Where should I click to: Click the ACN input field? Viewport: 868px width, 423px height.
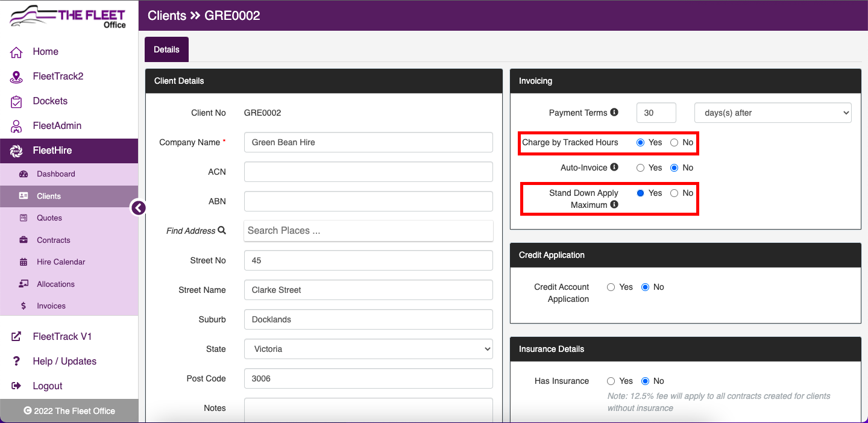[x=368, y=172]
